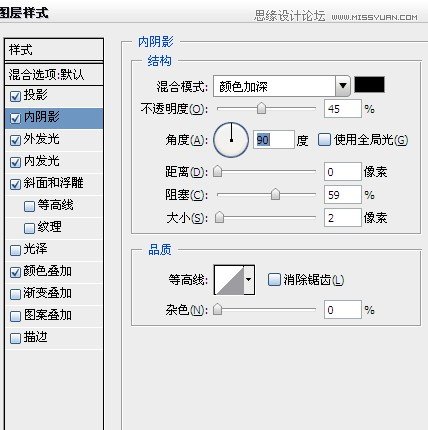
Task: Click the opacity value field showing 45
Action: coord(343,109)
